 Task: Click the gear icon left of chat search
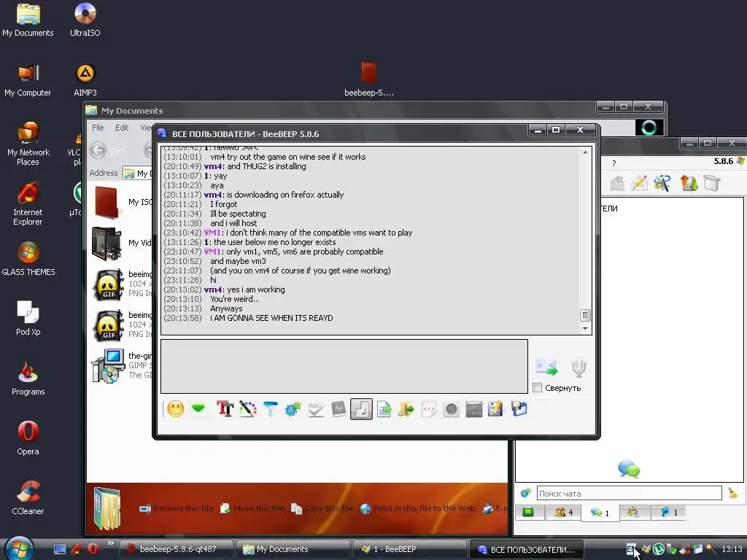(525, 494)
